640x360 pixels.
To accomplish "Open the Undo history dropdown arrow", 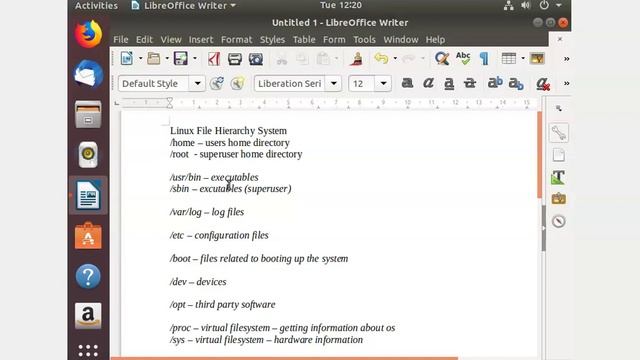I will click(395, 59).
